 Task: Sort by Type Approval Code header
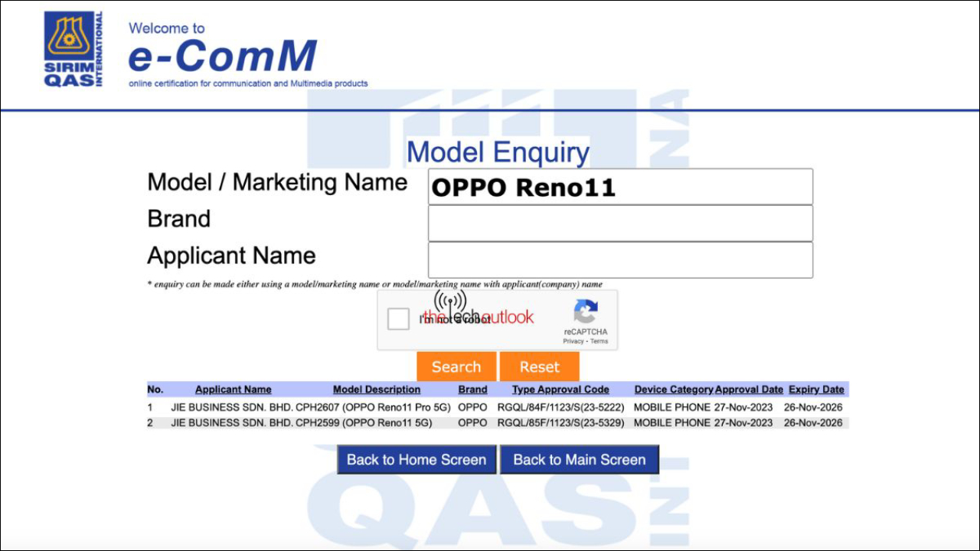click(560, 390)
